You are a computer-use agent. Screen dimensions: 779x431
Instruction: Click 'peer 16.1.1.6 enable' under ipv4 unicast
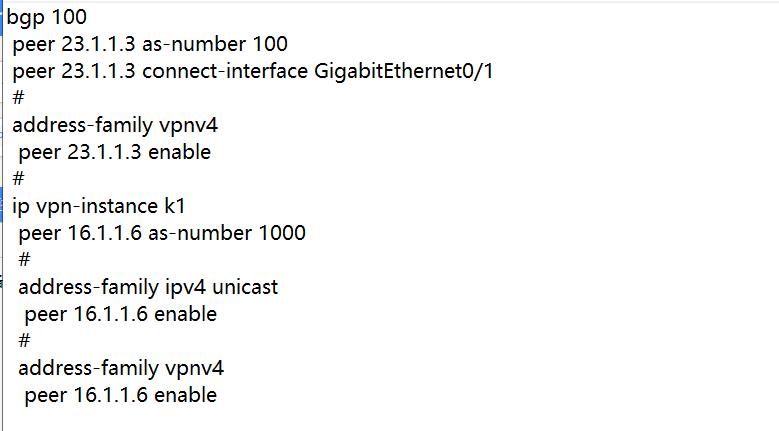point(120,314)
